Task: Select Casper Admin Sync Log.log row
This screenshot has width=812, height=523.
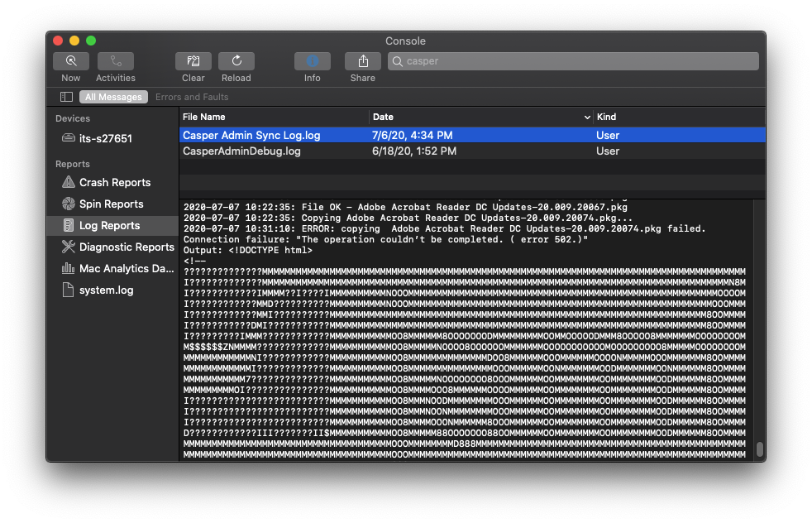Action: click(x=472, y=135)
